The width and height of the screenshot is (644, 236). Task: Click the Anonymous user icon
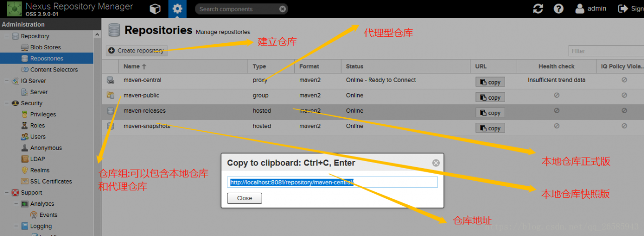(x=25, y=148)
